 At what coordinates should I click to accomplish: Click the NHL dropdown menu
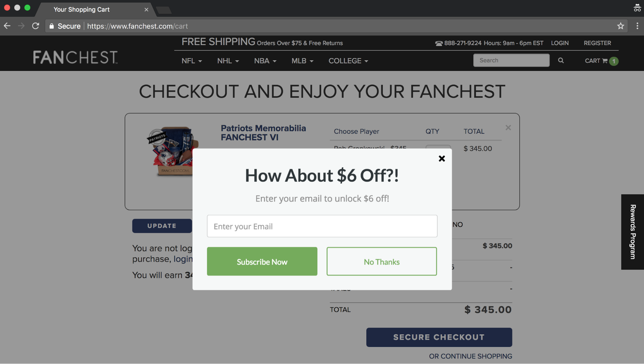[x=228, y=60]
